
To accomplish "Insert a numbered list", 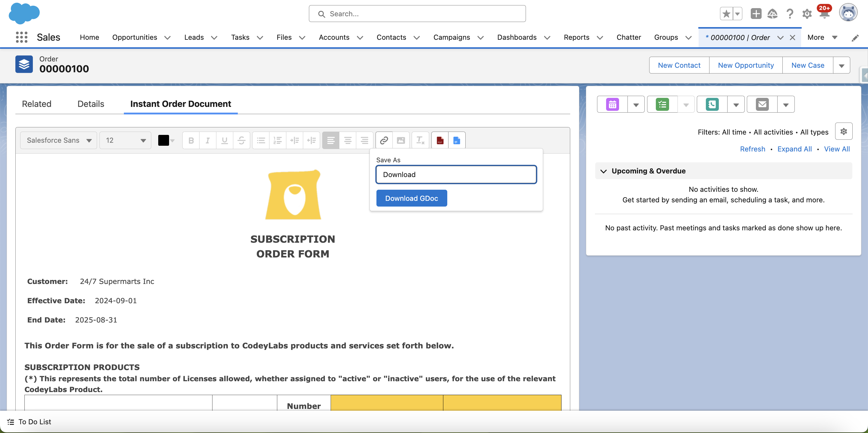I will [x=278, y=140].
